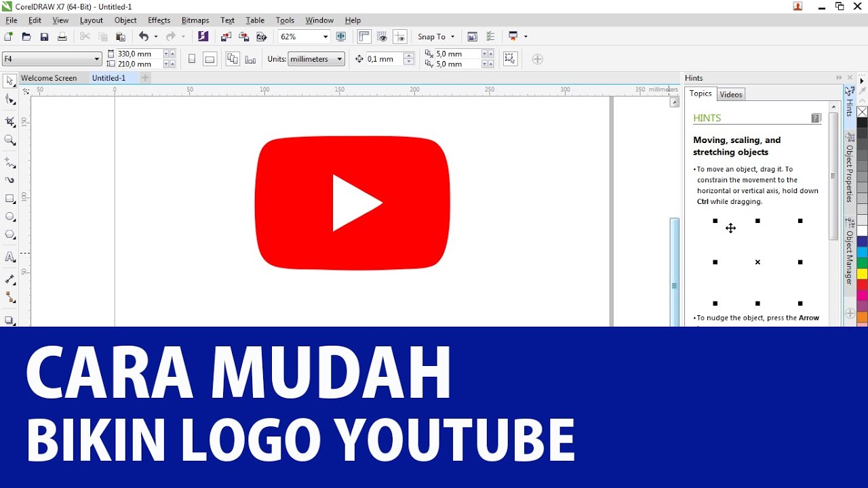
Task: Click the Hints help question icon
Action: (816, 118)
